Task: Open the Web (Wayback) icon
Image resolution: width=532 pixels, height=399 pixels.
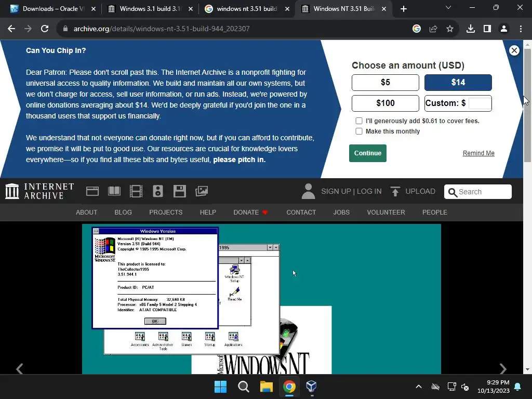Action: click(x=92, y=191)
